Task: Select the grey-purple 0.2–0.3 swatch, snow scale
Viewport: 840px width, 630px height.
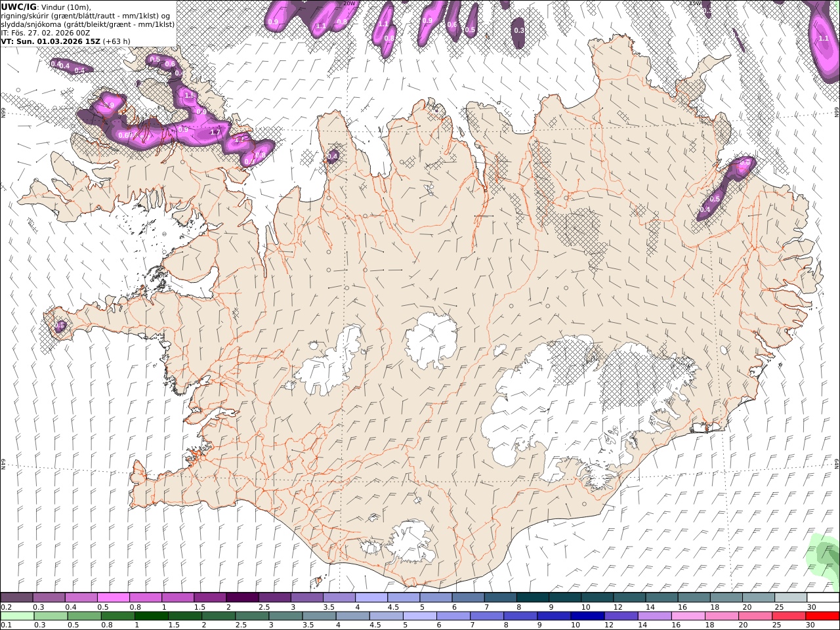Action: pyautogui.click(x=16, y=598)
